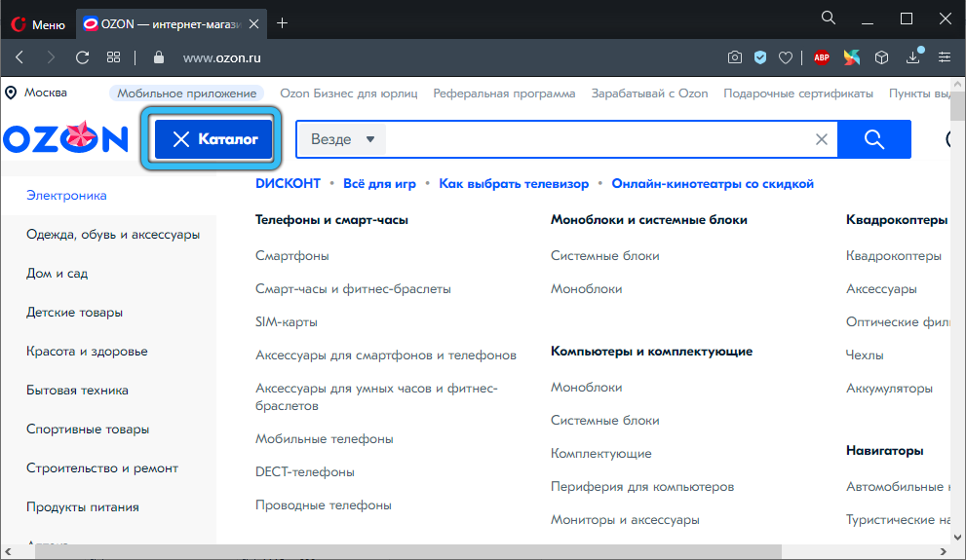Click the www.ozon.ru address field
Viewport: 966px width, 560px height.
(222, 57)
